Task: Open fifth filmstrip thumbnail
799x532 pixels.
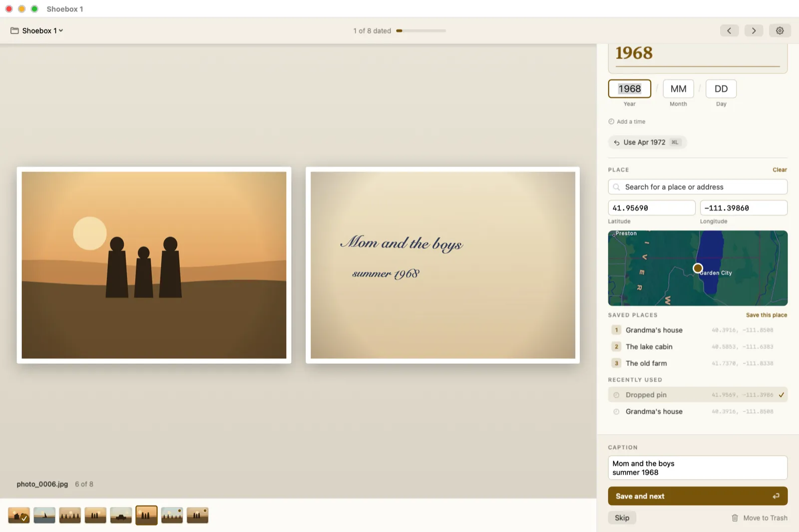Action: tap(121, 516)
